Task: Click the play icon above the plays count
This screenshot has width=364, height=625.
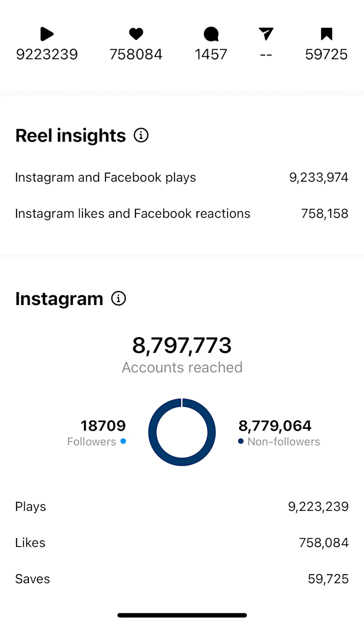Action: [x=47, y=34]
